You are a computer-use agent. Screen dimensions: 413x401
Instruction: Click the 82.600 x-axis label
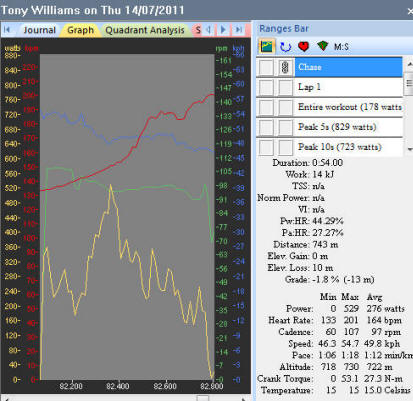coord(165,386)
